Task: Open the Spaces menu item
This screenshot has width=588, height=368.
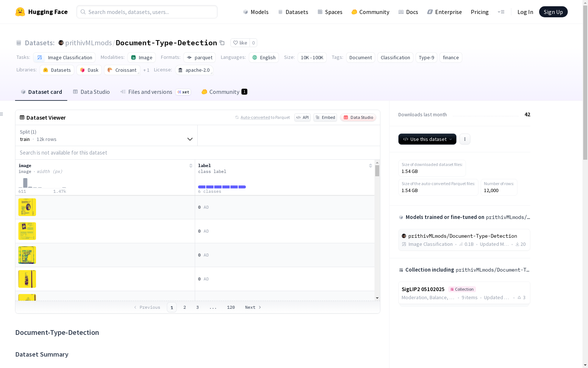Action: 330,12
